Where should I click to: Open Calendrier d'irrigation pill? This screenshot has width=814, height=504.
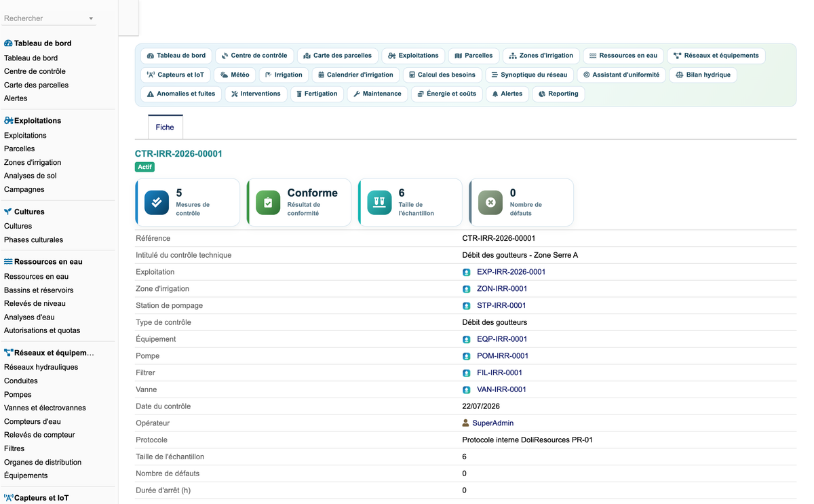(355, 75)
